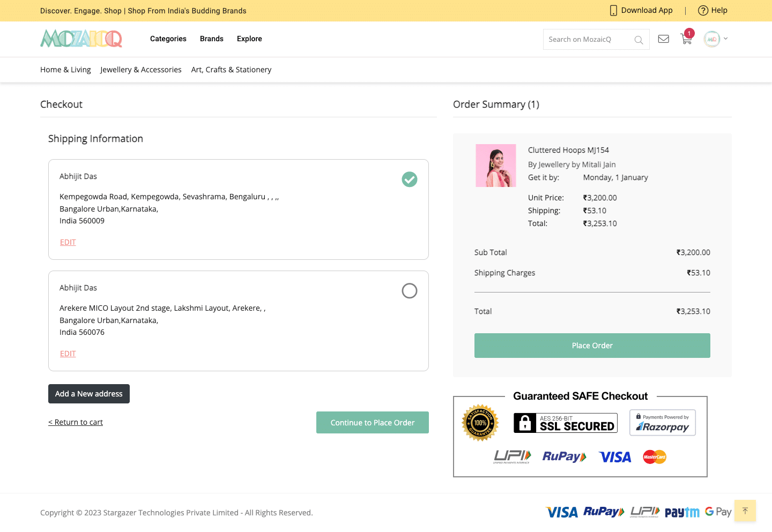This screenshot has height=532, width=772.
Task: Click the MasterCard logo
Action: coord(655,457)
